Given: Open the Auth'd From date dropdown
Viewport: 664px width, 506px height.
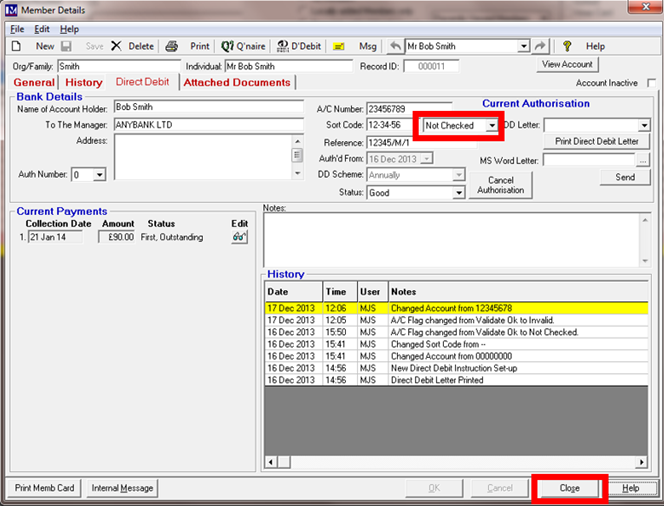Looking at the screenshot, I should coord(427,159).
